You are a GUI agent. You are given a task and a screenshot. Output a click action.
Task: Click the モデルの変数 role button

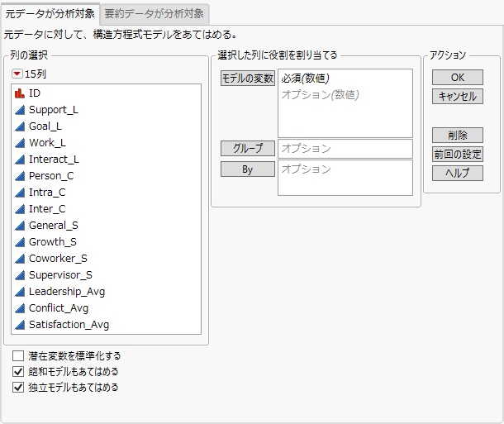pyautogui.click(x=248, y=79)
